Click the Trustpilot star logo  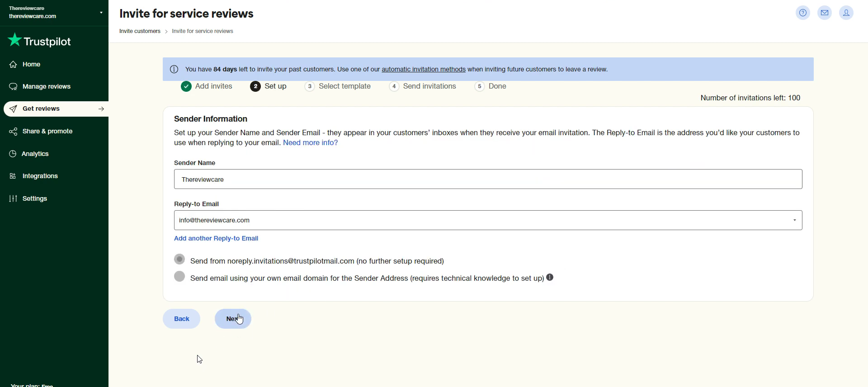pos(14,40)
